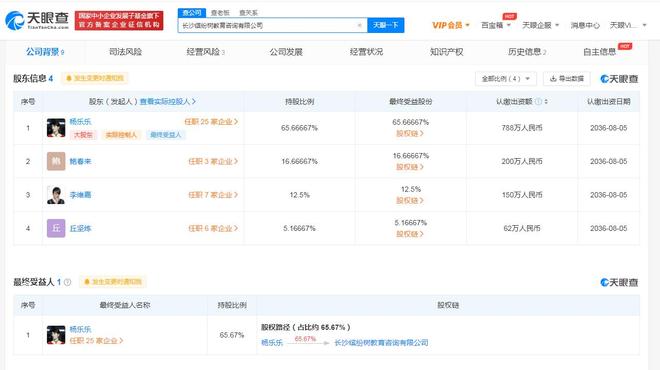Open the 任职 7 家企业 link
This screenshot has height=370, width=660.
click(x=213, y=195)
